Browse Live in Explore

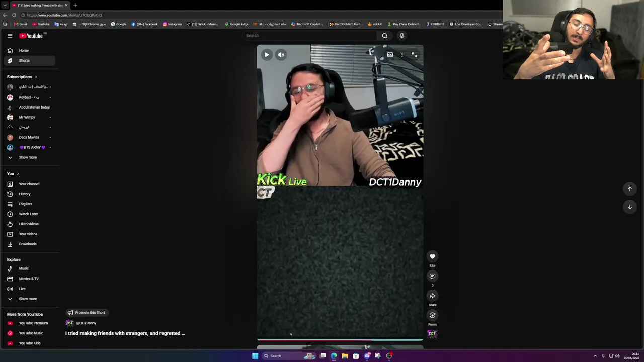pos(30,289)
